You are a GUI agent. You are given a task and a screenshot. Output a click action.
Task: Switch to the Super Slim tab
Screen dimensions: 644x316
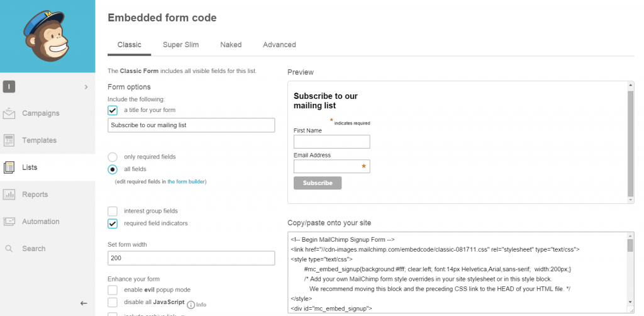[180, 45]
